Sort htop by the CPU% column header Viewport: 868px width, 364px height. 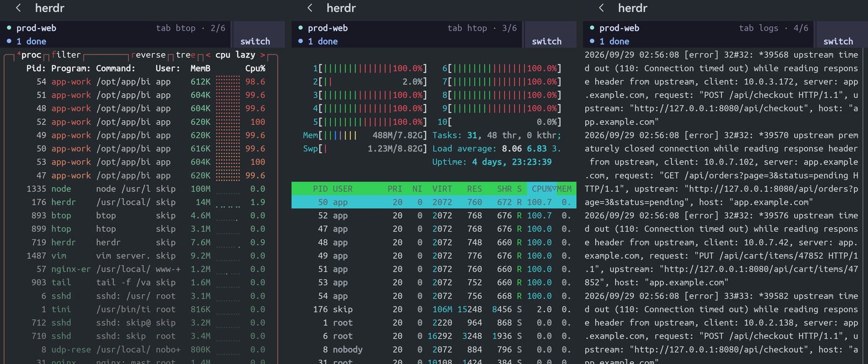(542, 189)
